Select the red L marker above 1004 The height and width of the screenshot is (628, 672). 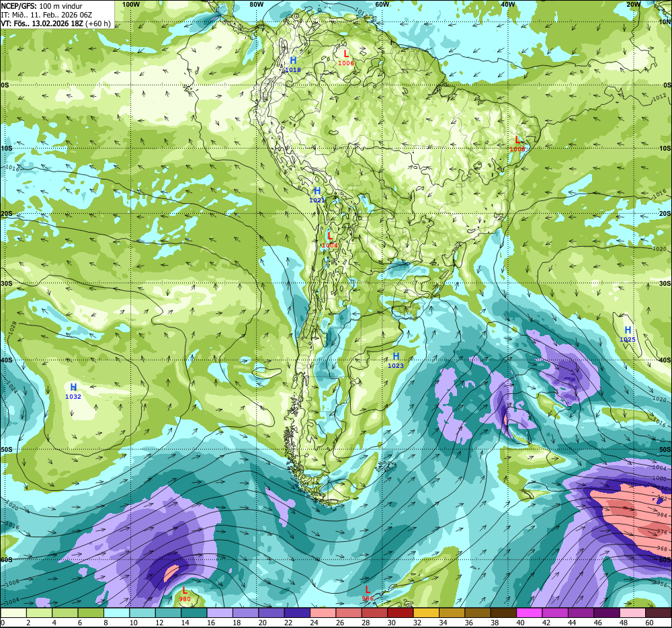pos(329,236)
